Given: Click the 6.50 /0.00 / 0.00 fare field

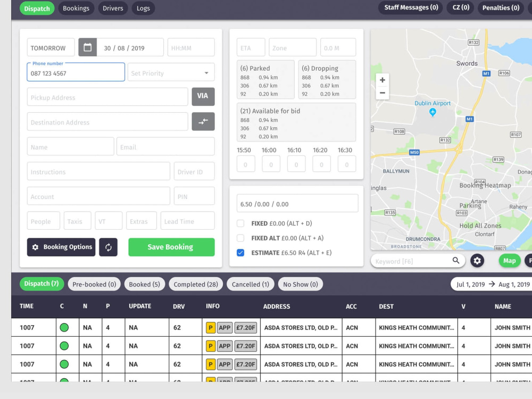Looking at the screenshot, I should tap(297, 203).
